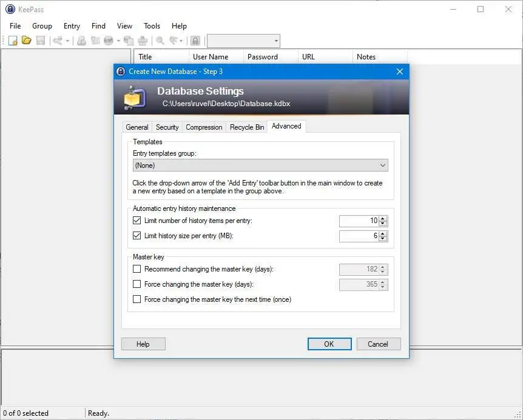Open the quick search combo box in the toolbar
523x420 pixels.
tap(243, 41)
